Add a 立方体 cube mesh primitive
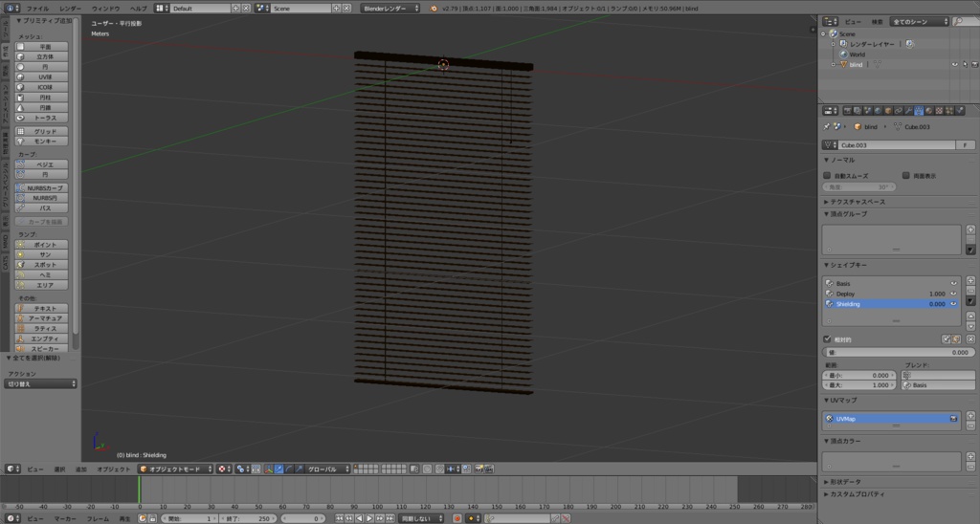Viewport: 980px width, 524px height. tap(41, 56)
